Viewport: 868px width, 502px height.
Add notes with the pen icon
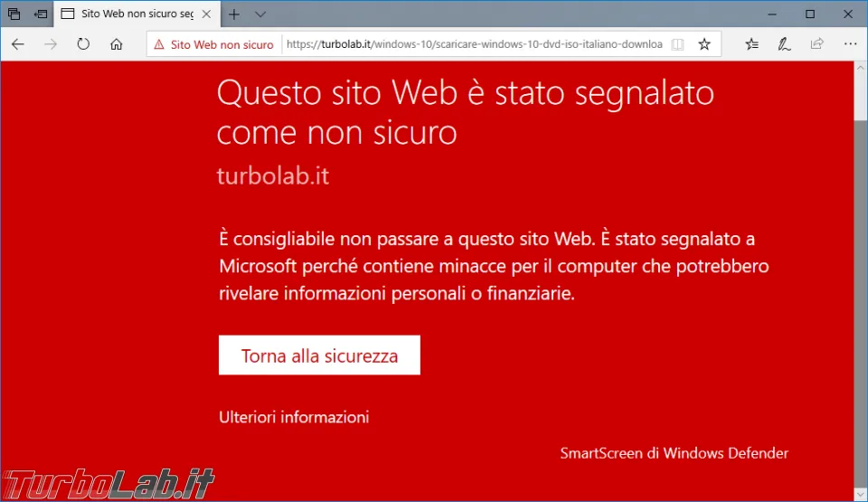pos(784,44)
